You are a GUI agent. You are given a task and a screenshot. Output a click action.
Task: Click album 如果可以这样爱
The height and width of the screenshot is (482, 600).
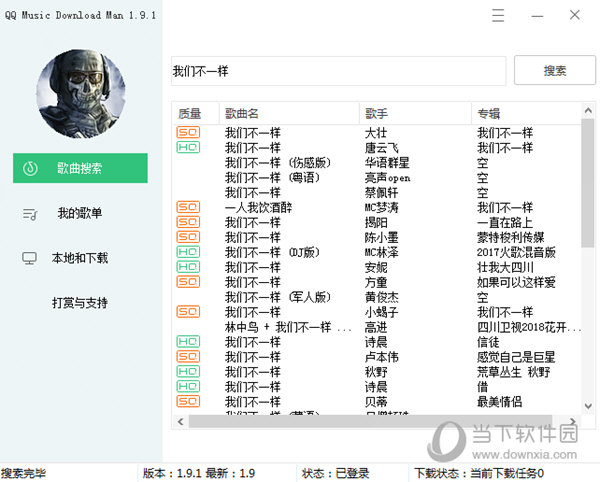[516, 282]
